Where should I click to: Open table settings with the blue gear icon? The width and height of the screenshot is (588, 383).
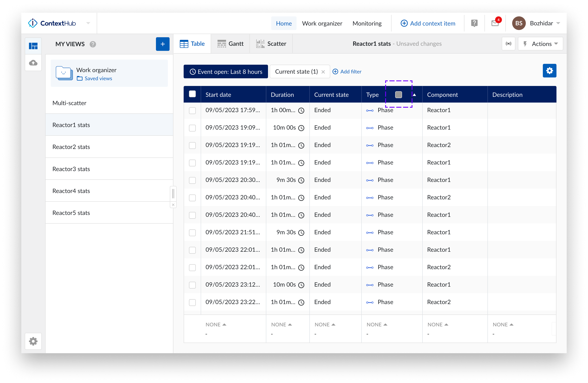(x=549, y=71)
